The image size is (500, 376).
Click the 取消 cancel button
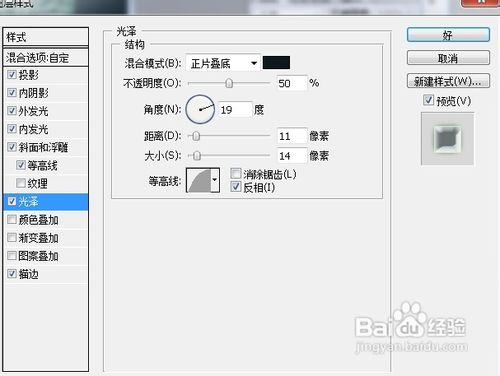(448, 58)
